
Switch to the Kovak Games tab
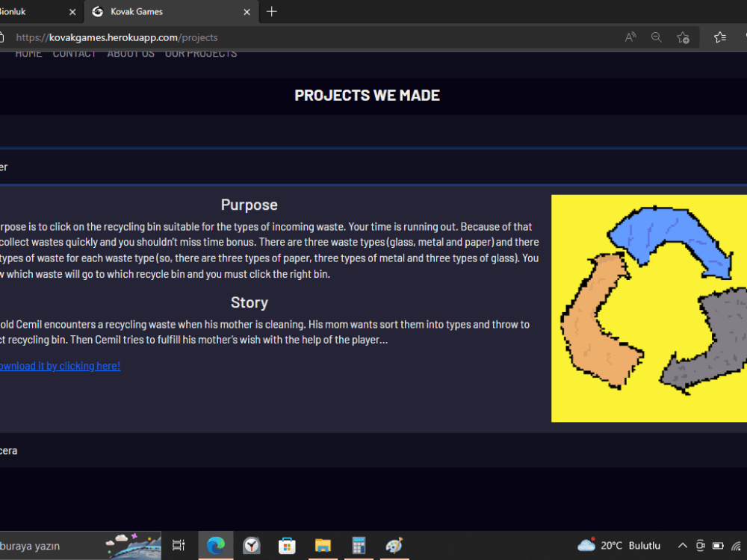click(x=172, y=11)
